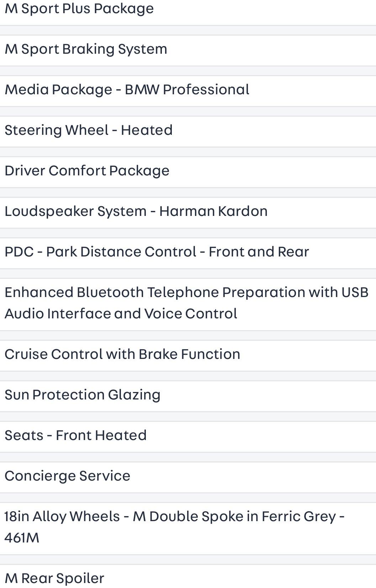Viewport: 376px width, 588px height.
Task: Select the Sun Protection Glazing item
Action: click(83, 395)
